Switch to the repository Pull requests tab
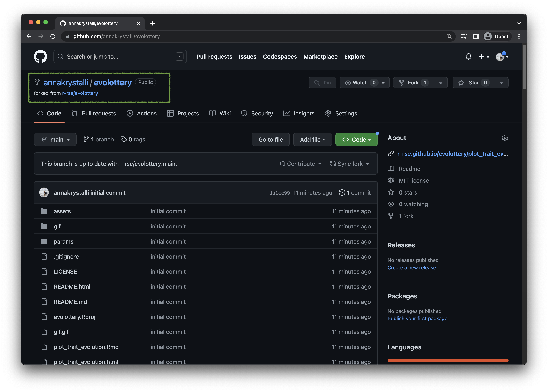The image size is (548, 392). coord(94,113)
